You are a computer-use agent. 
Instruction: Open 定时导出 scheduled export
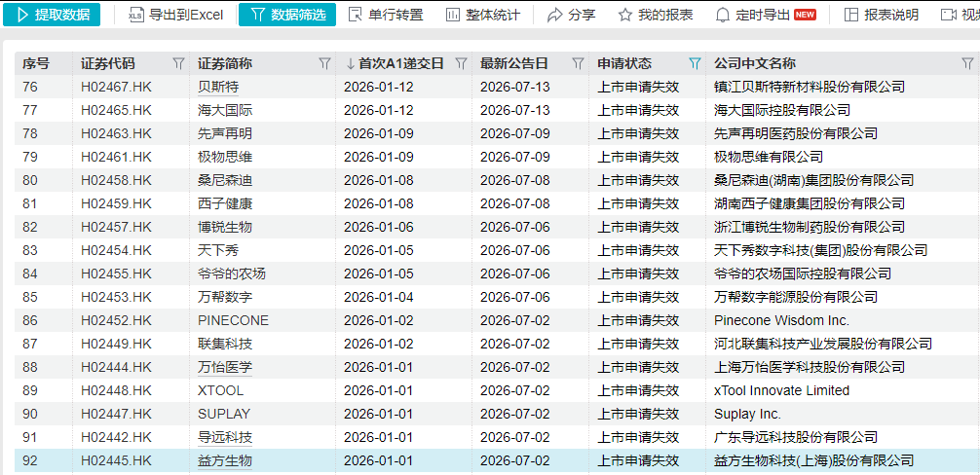766,15
